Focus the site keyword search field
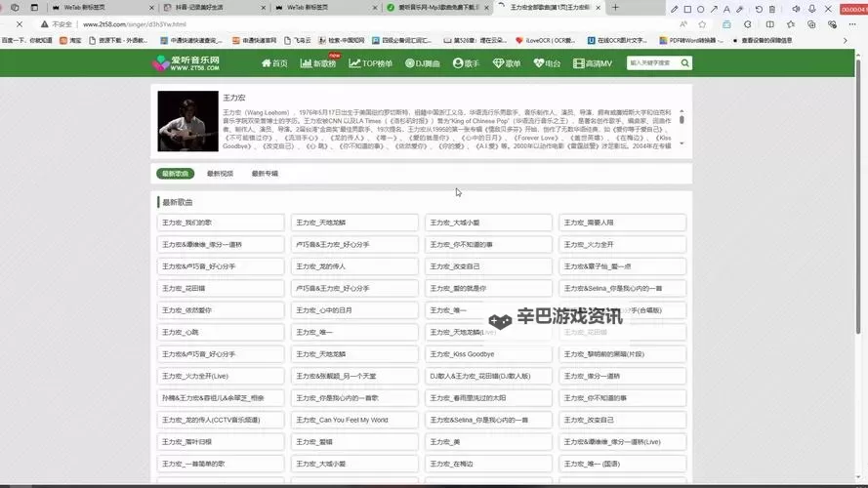Screen dimensions: 868x488 click(652, 63)
